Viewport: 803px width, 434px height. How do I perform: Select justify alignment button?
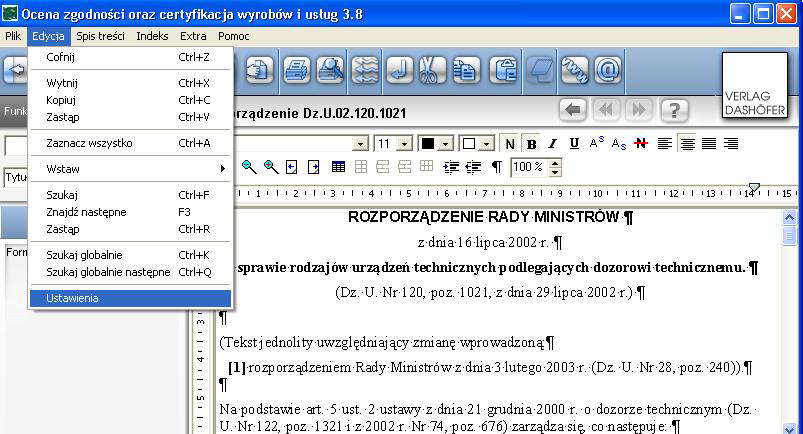coord(709,144)
